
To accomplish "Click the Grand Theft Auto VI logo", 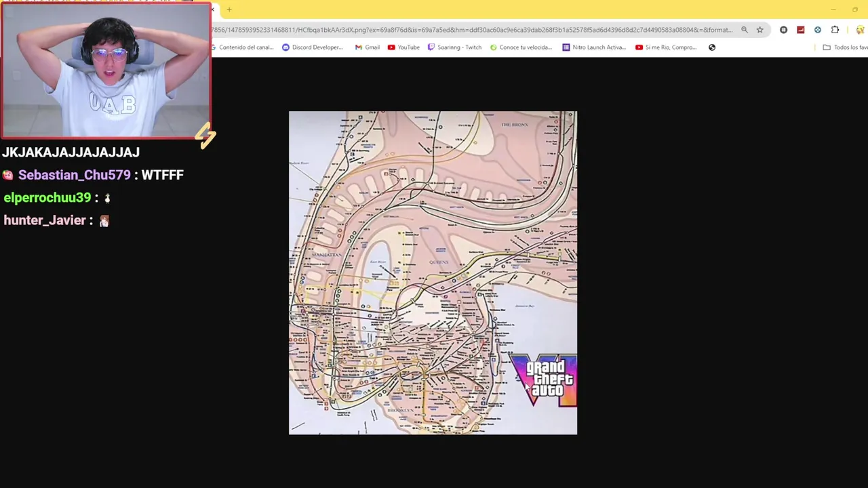I will [x=545, y=380].
